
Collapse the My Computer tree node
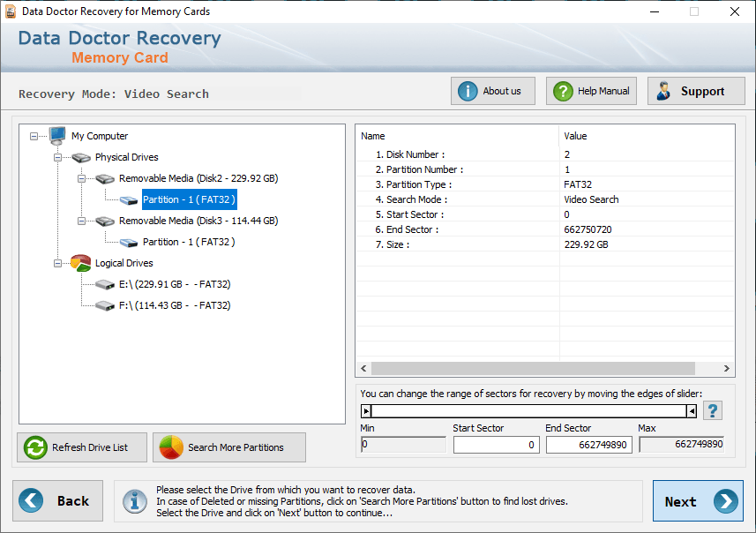click(34, 137)
